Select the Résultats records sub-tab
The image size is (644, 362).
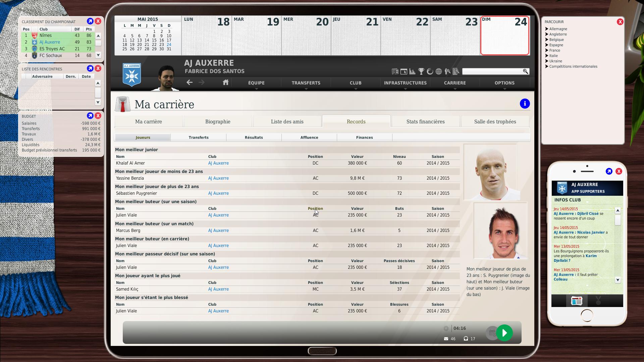(x=254, y=137)
